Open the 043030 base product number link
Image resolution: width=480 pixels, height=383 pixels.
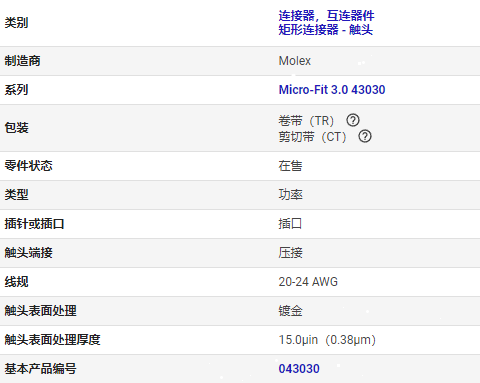299,369
